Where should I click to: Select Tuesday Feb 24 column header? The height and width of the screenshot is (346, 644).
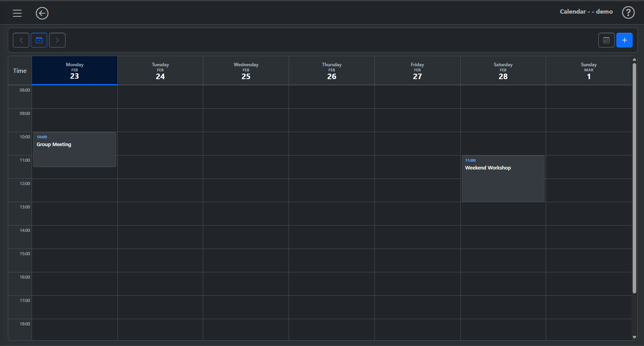[x=160, y=71]
